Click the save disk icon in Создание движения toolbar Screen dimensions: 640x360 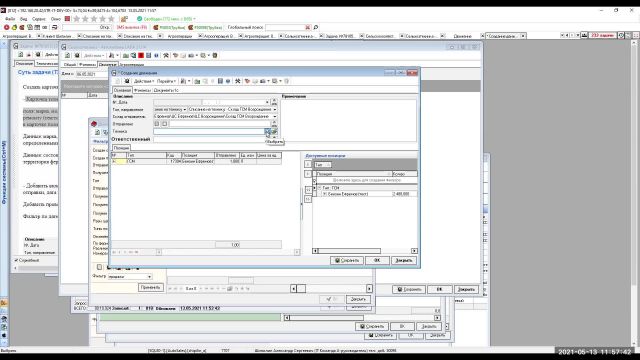127,81
